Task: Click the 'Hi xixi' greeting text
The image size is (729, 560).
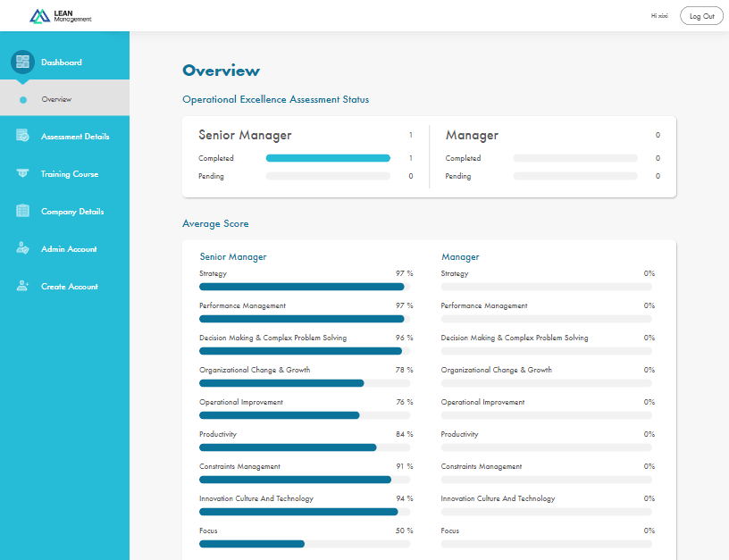Action: point(659,16)
